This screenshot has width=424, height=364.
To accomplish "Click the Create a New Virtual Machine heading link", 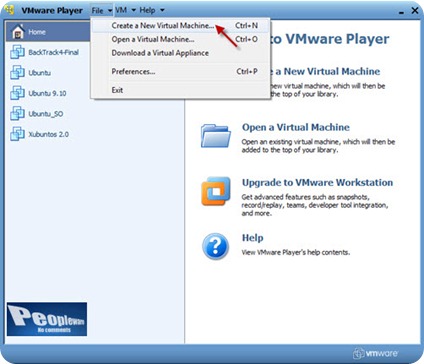I will click(327, 71).
